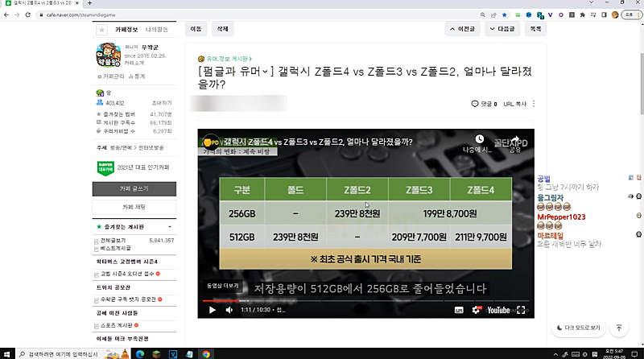The width and height of the screenshot is (644, 359).
Task: Go to the previous post 이전글
Action: 462,29
